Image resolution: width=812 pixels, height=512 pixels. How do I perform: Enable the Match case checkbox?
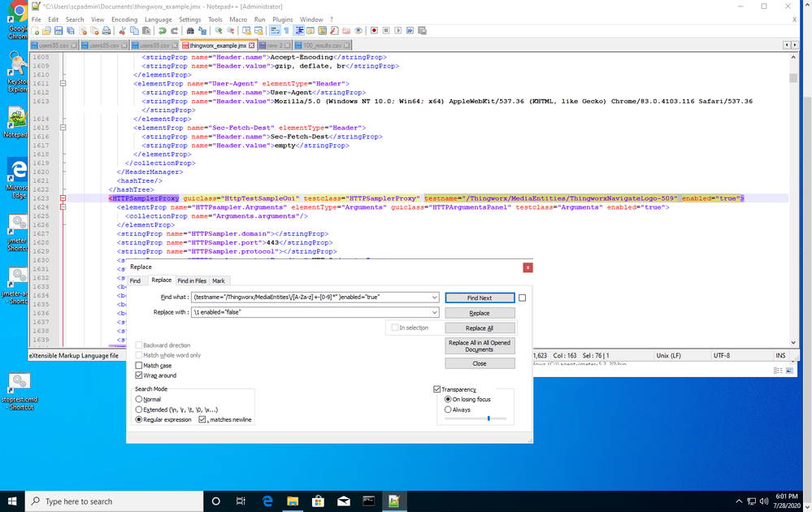click(x=138, y=365)
